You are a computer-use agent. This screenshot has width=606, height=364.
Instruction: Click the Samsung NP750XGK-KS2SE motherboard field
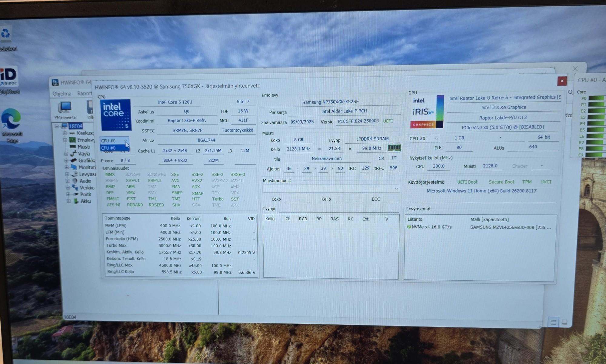[x=330, y=102]
